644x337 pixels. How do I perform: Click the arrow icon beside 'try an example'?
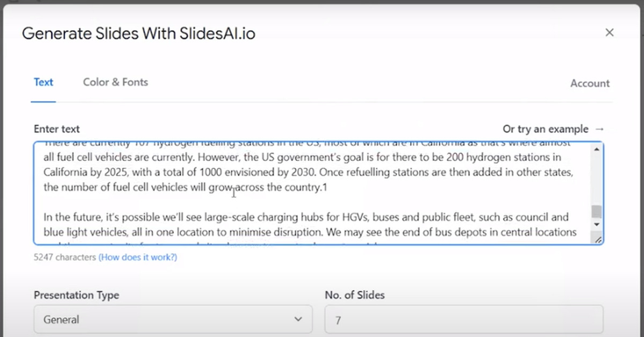600,129
